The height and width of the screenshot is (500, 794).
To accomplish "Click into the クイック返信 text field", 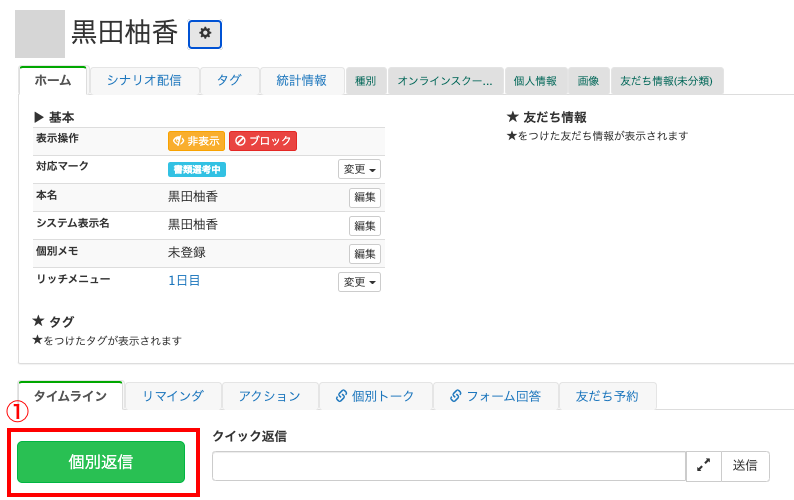I will [448, 466].
